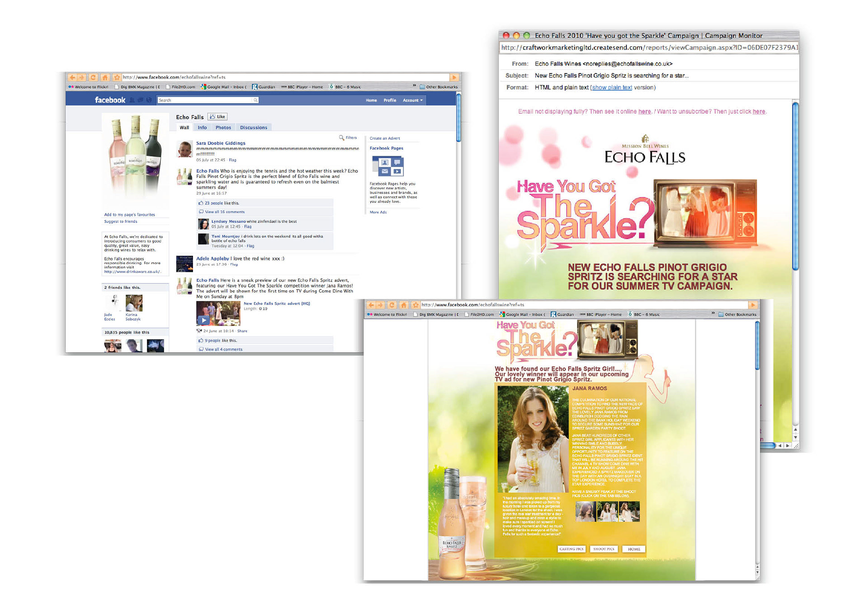The height and width of the screenshot is (614, 868).
Task: Open Adele Appleby's profile link
Action: pos(212,259)
